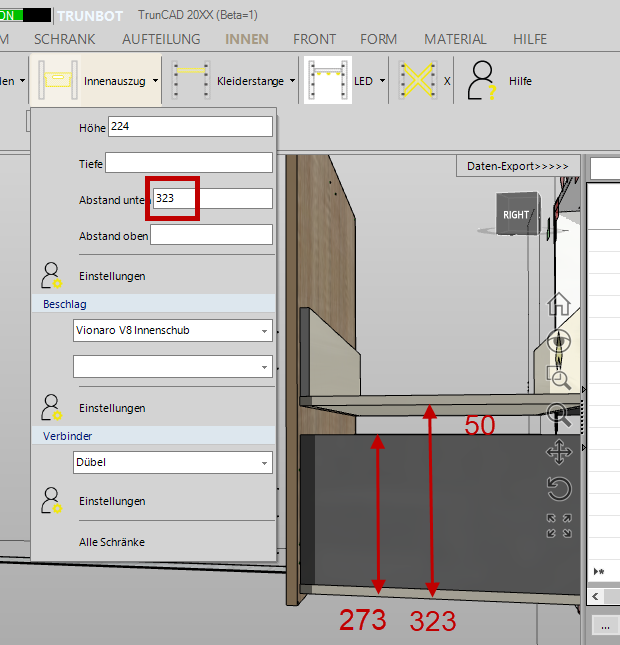The height and width of the screenshot is (645, 620).
Task: Switch to the FRONT ribbon tab
Action: click(314, 39)
